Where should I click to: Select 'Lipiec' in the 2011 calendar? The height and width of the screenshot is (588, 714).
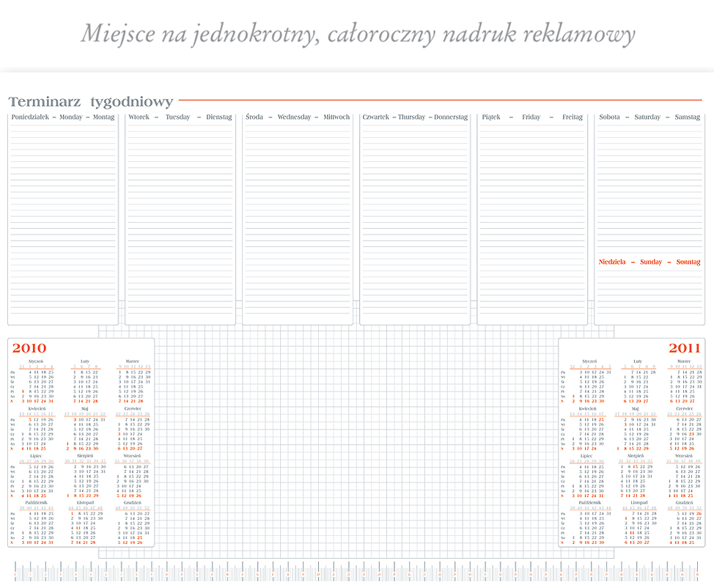click(x=586, y=456)
